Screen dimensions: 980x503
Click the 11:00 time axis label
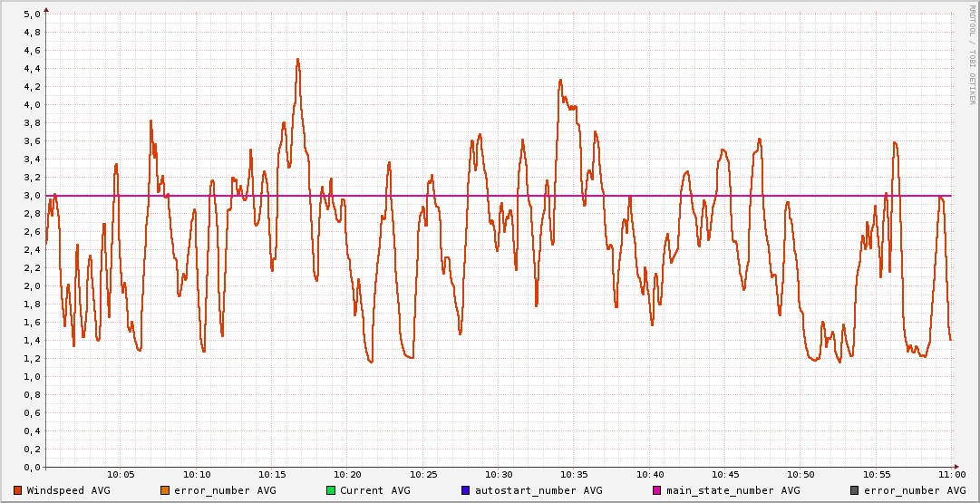point(952,475)
